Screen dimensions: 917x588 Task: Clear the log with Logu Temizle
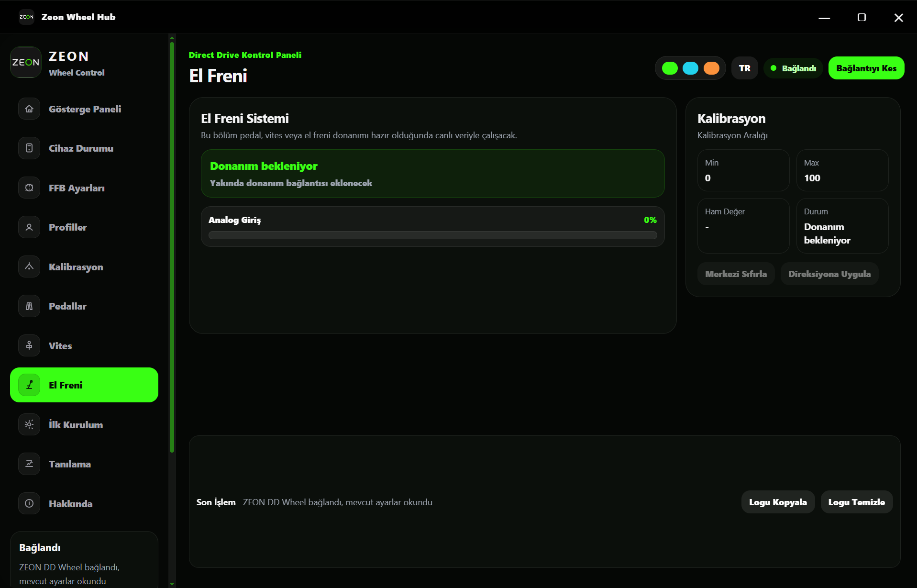pyautogui.click(x=857, y=502)
